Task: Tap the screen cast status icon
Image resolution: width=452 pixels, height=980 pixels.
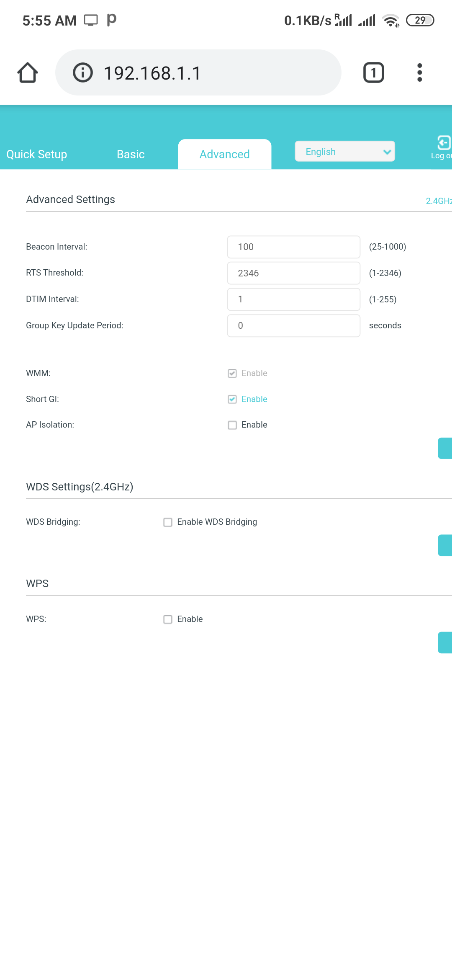Action: [91, 20]
